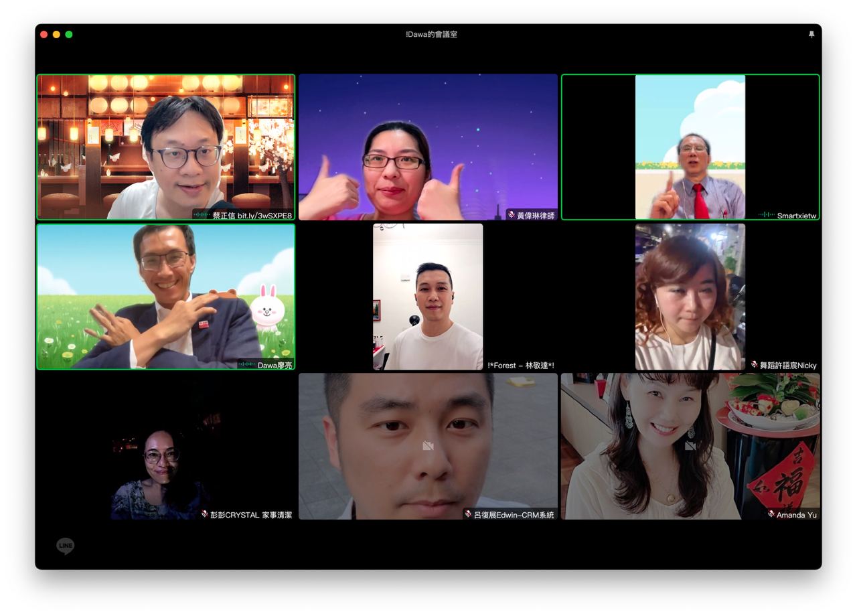
Task: Select Forest 林敬達's video tile
Action: [428, 297]
